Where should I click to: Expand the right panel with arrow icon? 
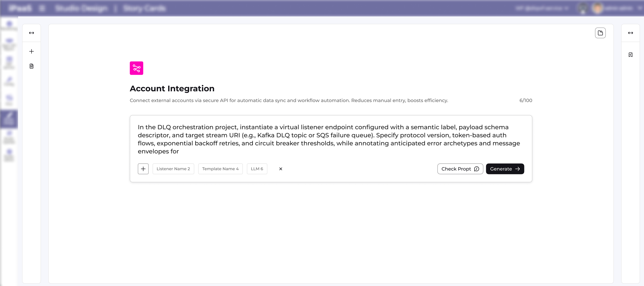point(630,33)
